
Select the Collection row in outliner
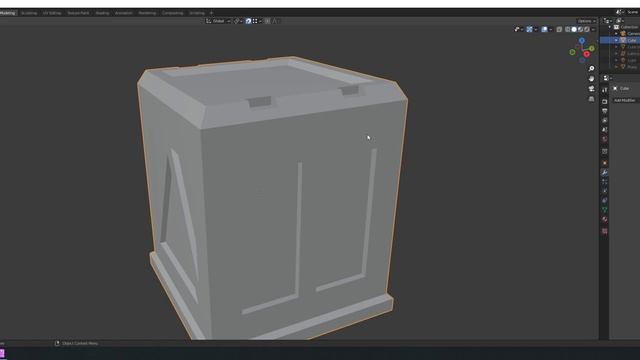(620, 27)
